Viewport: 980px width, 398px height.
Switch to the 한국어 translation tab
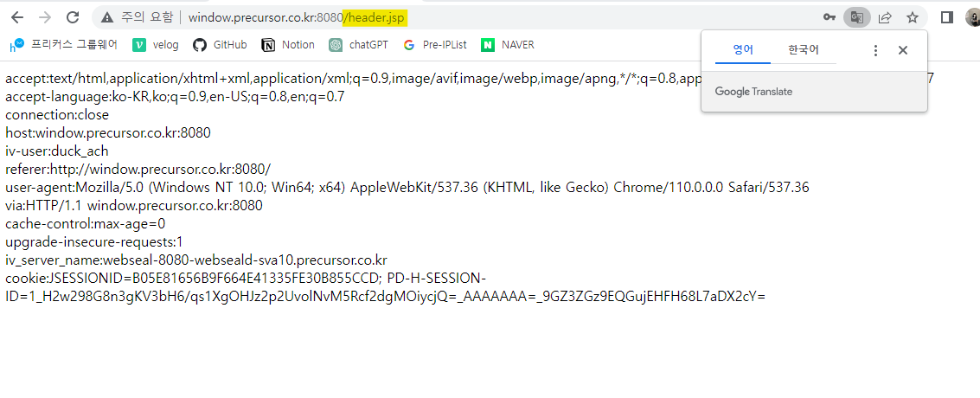point(804,50)
